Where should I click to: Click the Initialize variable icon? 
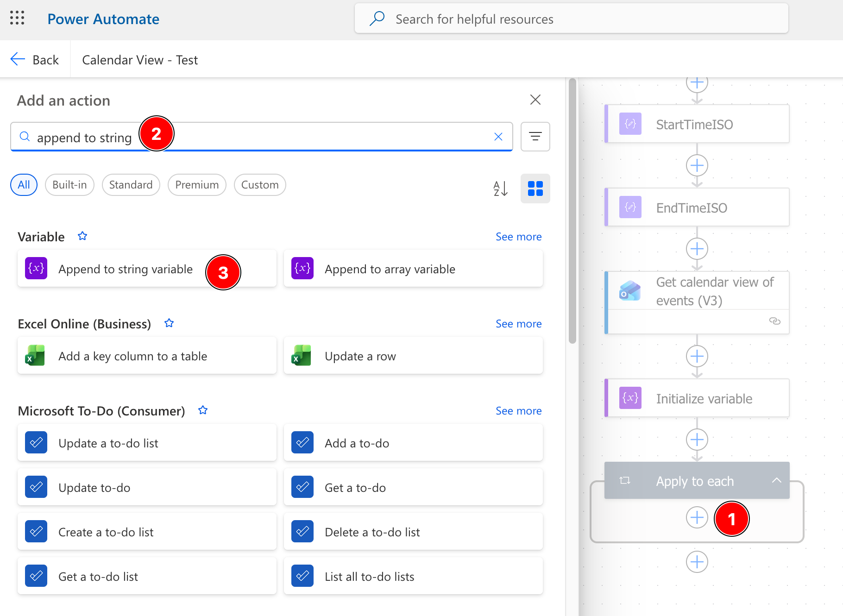click(x=630, y=398)
